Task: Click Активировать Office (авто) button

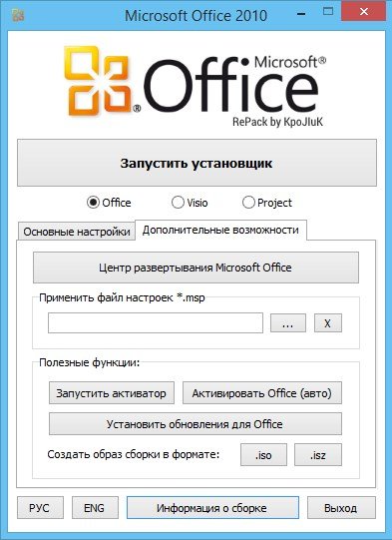Action: pos(262,393)
